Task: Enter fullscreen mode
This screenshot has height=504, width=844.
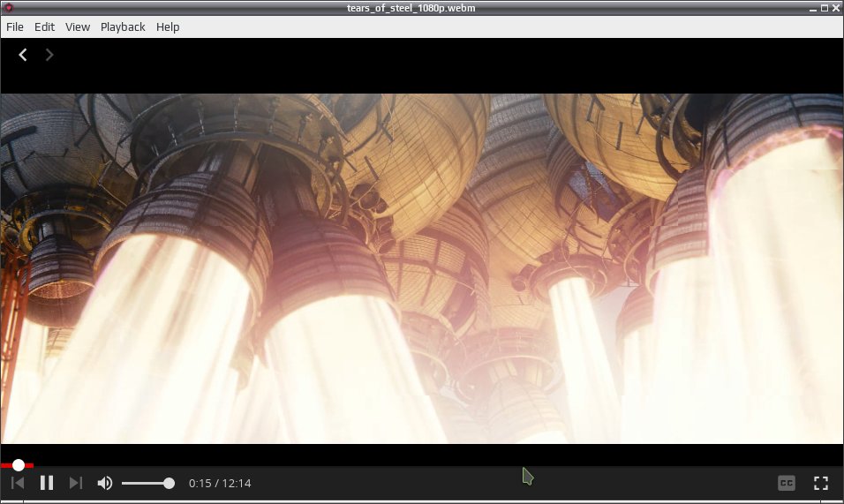Action: point(821,483)
